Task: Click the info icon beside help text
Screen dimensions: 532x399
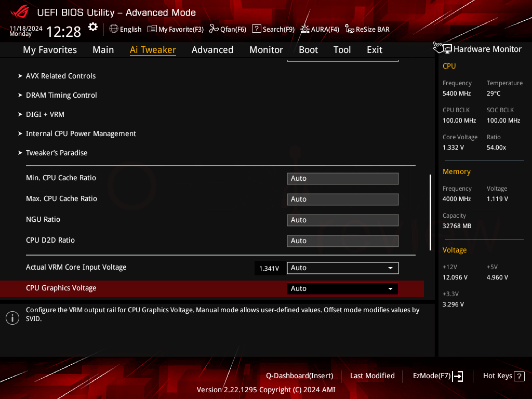Action: [x=12, y=318]
